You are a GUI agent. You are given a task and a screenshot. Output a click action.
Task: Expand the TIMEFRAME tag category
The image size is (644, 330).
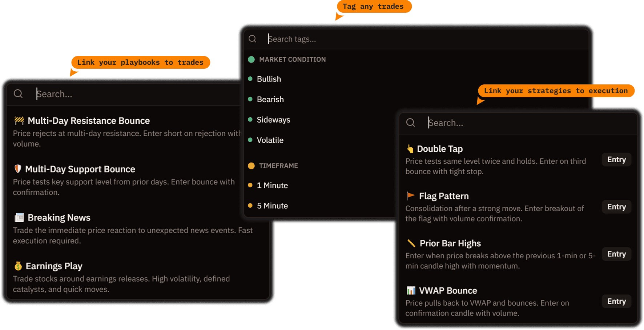coord(278,166)
